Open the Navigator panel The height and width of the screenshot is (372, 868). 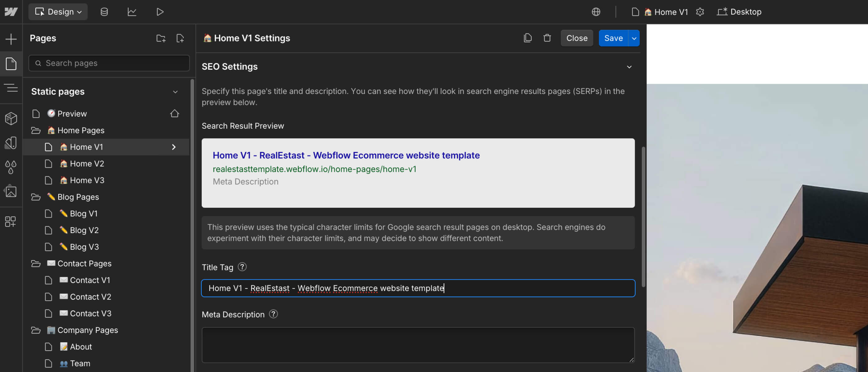[x=11, y=88]
